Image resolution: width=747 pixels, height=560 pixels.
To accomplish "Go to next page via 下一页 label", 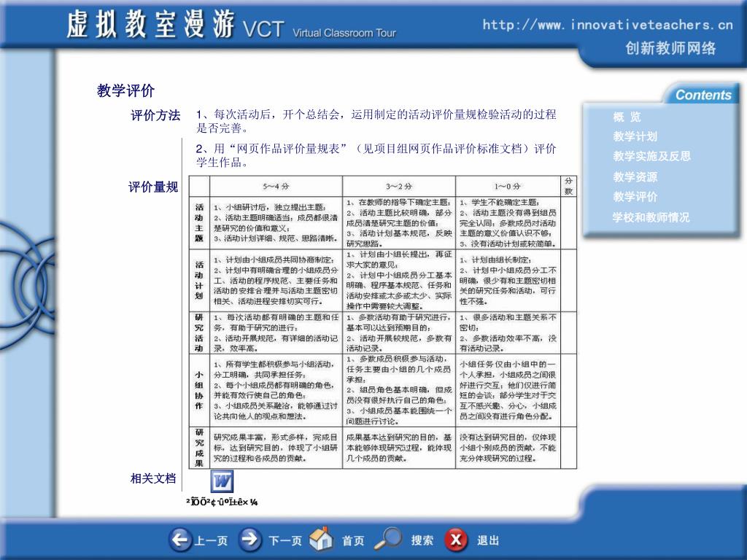I will click(x=285, y=540).
